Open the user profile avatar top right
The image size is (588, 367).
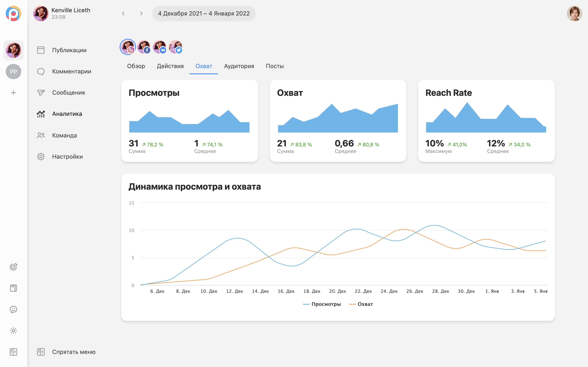coord(574,14)
